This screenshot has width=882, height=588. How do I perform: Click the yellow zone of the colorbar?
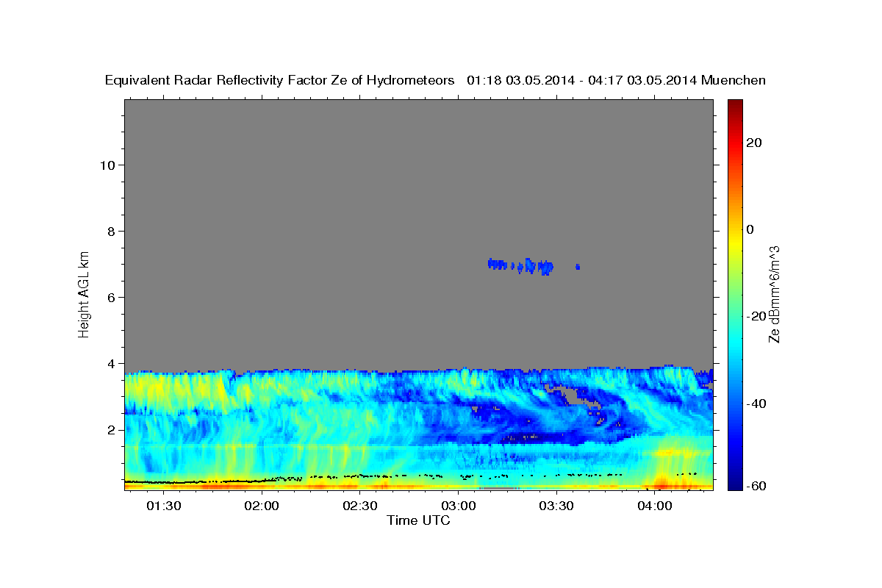pyautogui.click(x=734, y=243)
